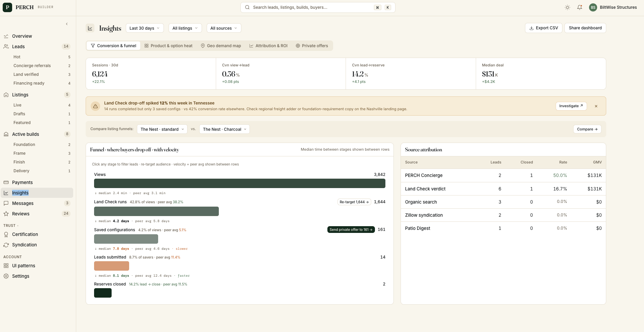
Task: Click Send private offer to 161
Action: click(351, 230)
